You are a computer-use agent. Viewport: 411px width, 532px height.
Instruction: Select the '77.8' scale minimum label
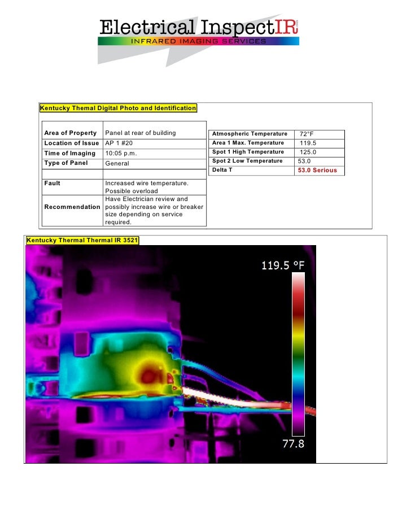294,444
